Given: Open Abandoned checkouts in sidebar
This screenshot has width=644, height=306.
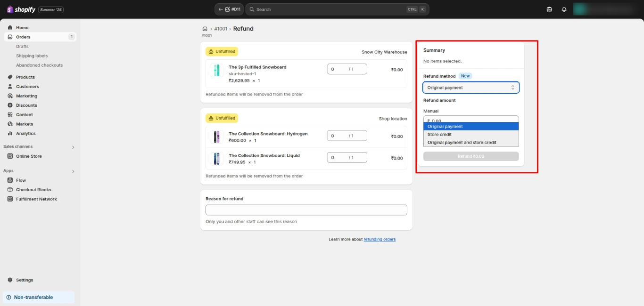Looking at the screenshot, I should click(x=39, y=65).
